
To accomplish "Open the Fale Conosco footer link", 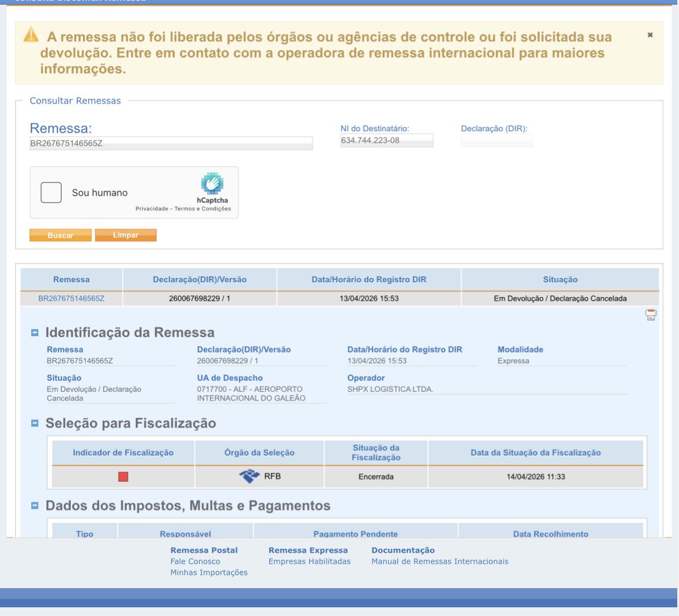I will pos(196,561).
